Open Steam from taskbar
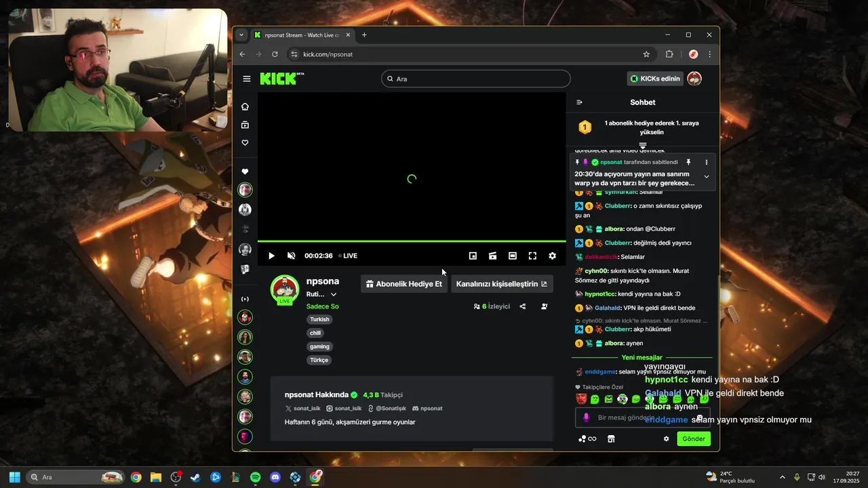The width and height of the screenshot is (868, 488). pyautogui.click(x=195, y=477)
